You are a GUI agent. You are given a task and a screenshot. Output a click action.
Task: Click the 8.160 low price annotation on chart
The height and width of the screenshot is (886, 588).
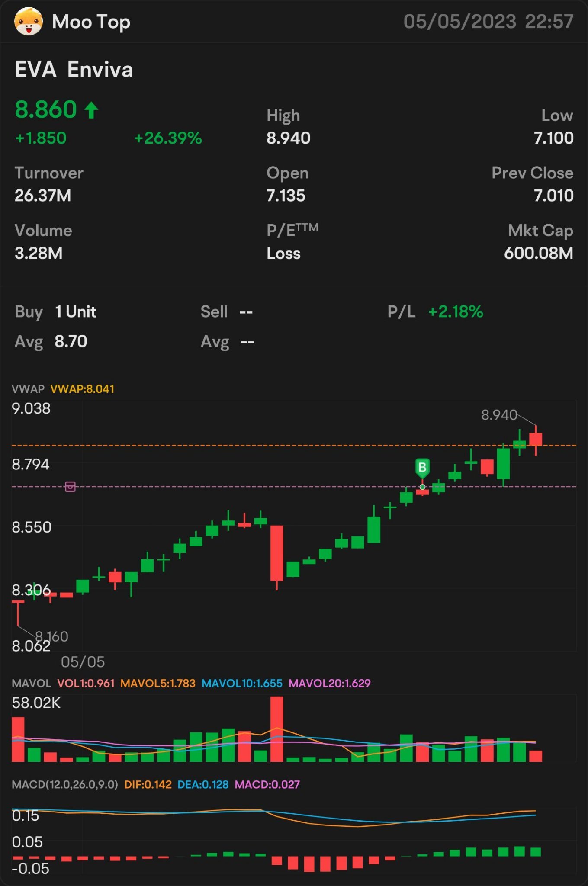pyautogui.click(x=51, y=636)
